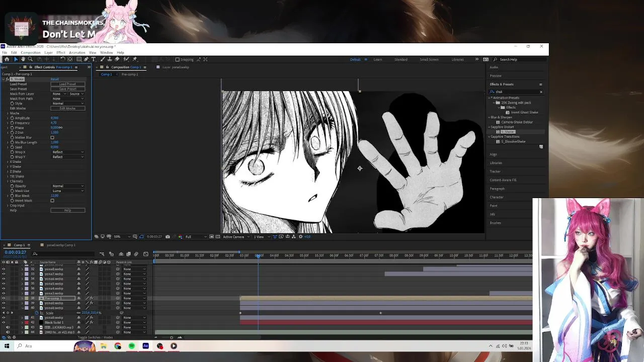Image resolution: width=644 pixels, height=362 pixels.
Task: Select the Rectangle shape tool
Action: (79, 59)
